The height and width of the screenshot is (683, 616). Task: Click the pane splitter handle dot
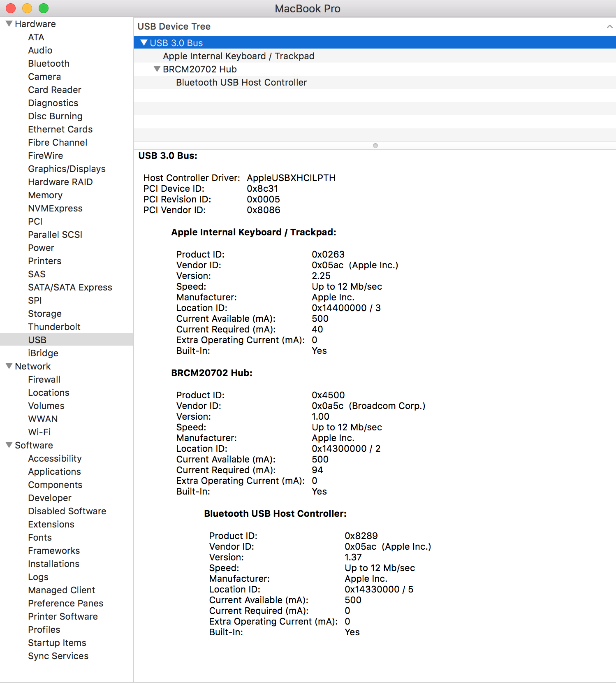[x=375, y=146]
